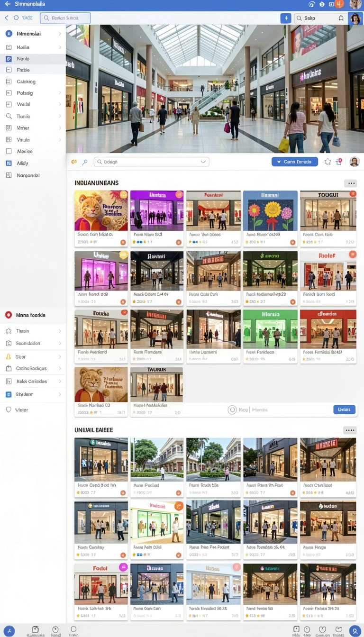This screenshot has height=637, width=364.
Task: Click the Nonpondal sidebar icon
Action: (8, 175)
